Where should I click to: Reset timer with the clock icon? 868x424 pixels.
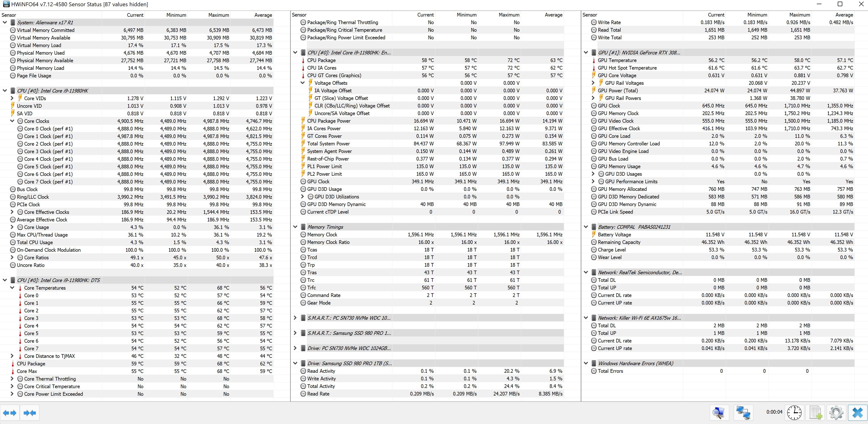click(794, 413)
